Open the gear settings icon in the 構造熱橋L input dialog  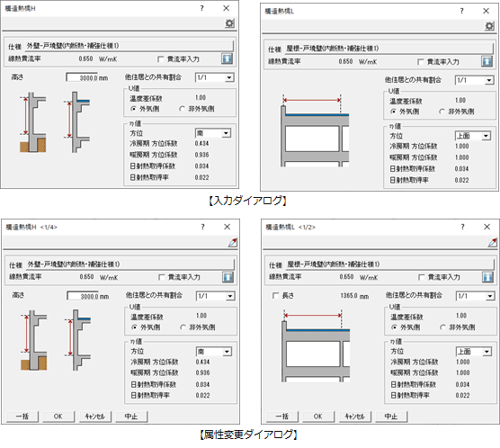pos(489,26)
